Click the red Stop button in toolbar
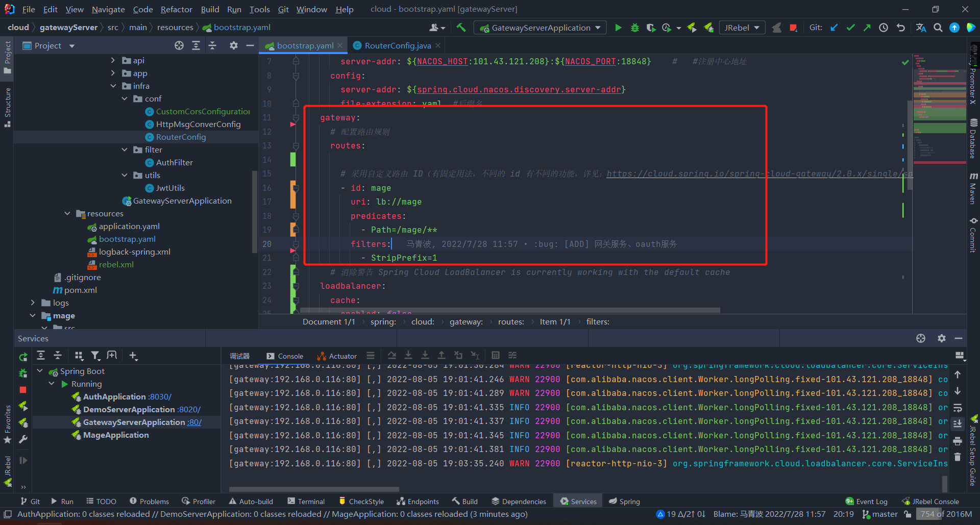980x525 pixels. pos(793,28)
